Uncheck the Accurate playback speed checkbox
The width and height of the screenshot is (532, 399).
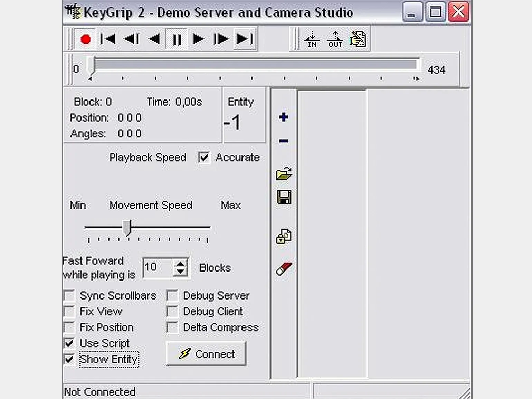tap(204, 158)
